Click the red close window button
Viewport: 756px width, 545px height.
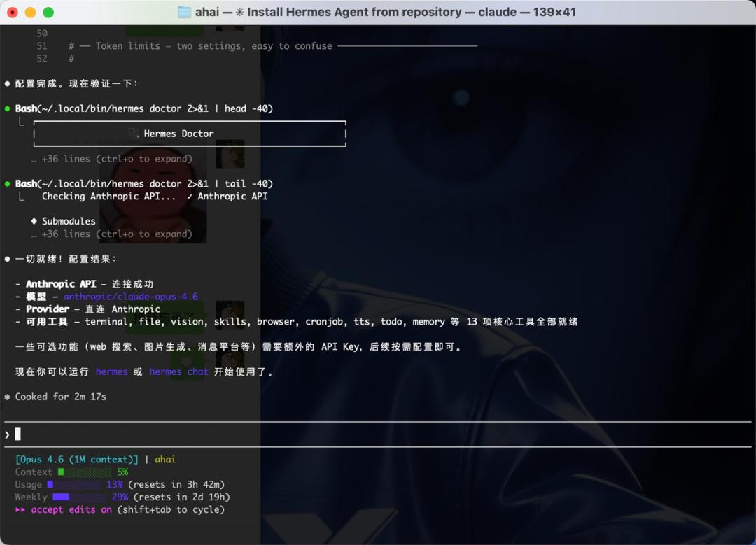pyautogui.click(x=13, y=13)
